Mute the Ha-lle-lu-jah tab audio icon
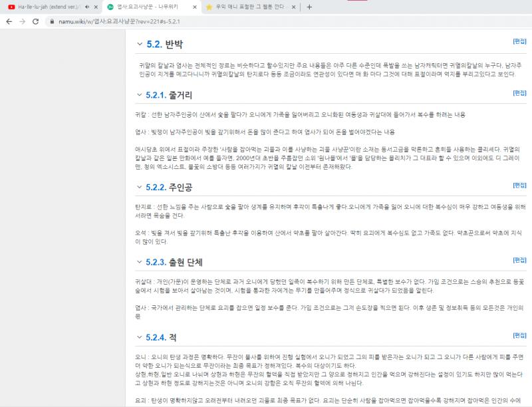The image size is (532, 407). (87, 7)
